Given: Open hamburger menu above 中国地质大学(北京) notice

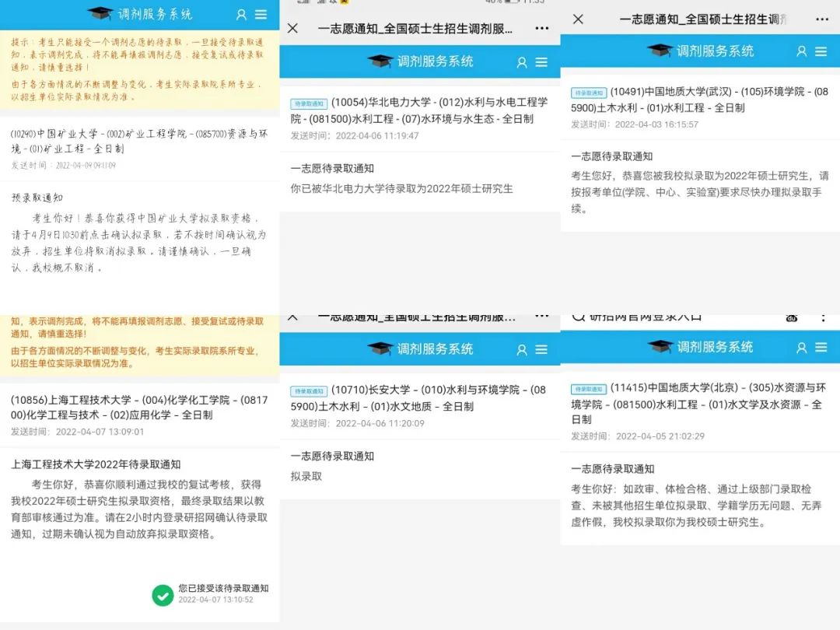Looking at the screenshot, I should [821, 348].
